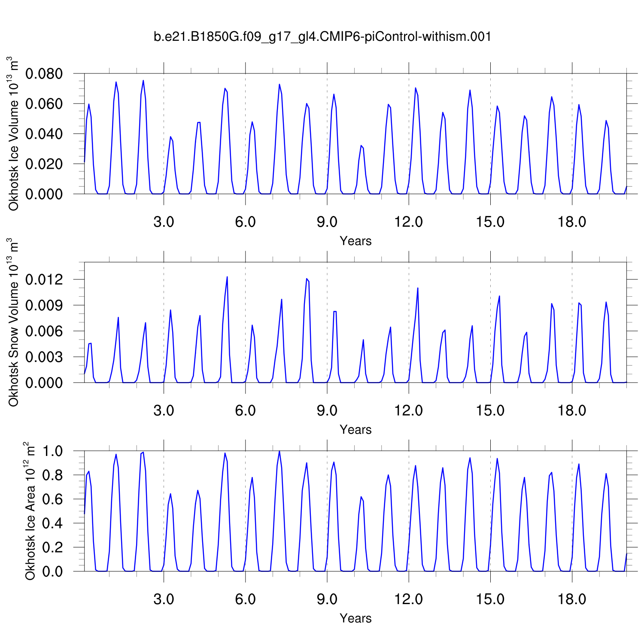Click the 0.012 tick label on the snow volume axis
Screen dimensions: 644x644
[x=44, y=279]
